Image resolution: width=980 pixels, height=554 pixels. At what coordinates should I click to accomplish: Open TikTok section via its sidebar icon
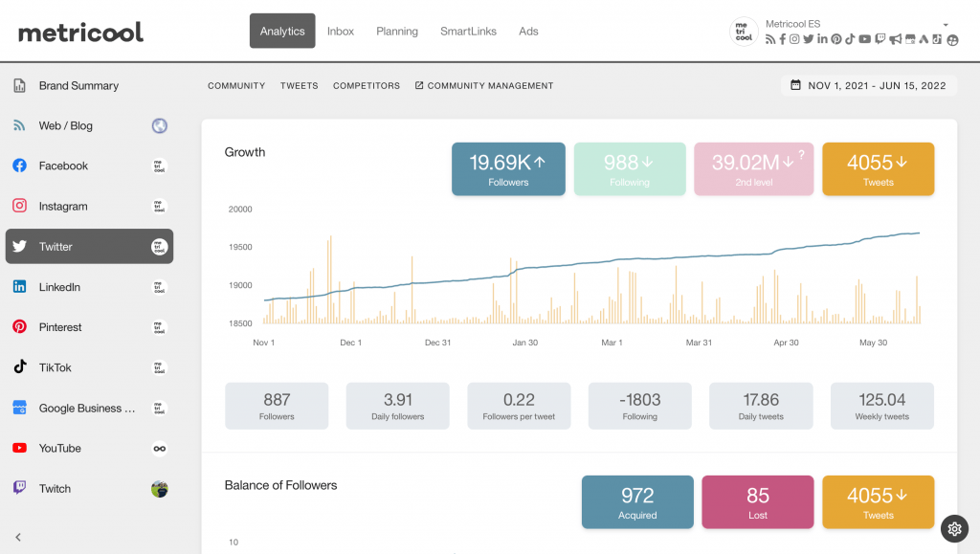point(20,366)
